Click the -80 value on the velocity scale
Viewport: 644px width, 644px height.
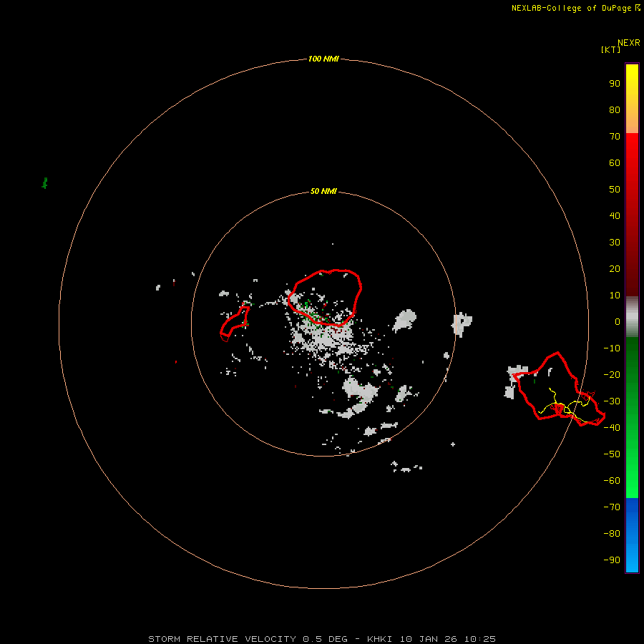(x=612, y=534)
